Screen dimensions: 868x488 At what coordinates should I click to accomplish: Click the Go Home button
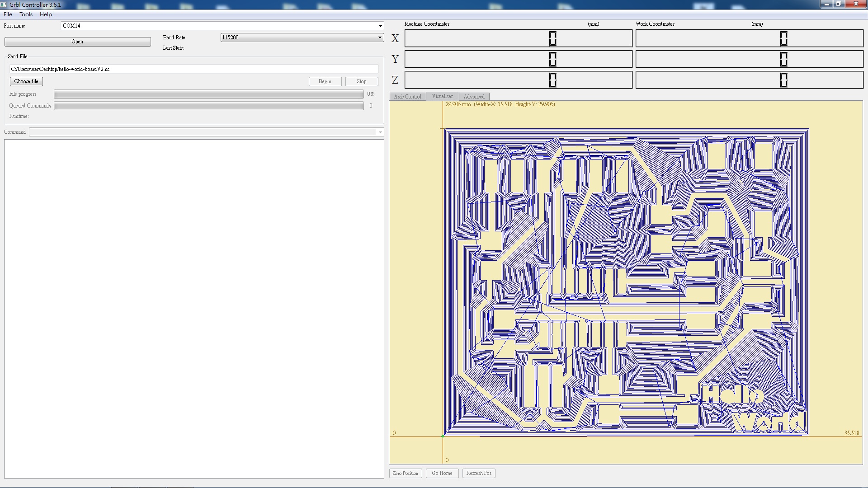pyautogui.click(x=442, y=473)
